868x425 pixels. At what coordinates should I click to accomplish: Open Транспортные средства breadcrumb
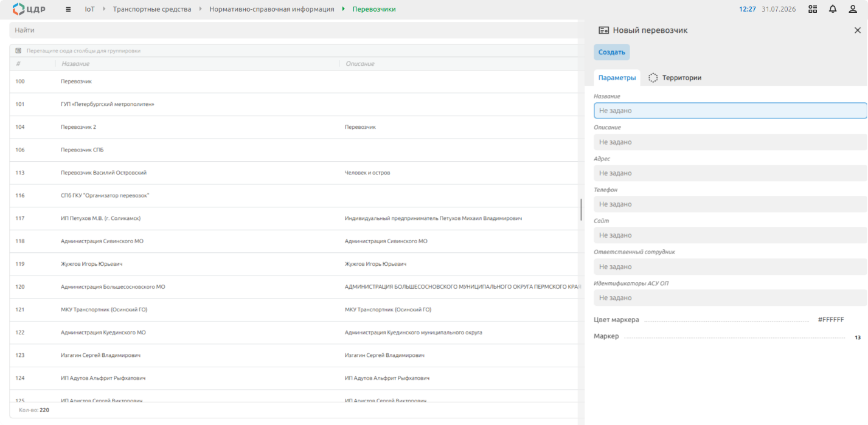pyautogui.click(x=152, y=9)
